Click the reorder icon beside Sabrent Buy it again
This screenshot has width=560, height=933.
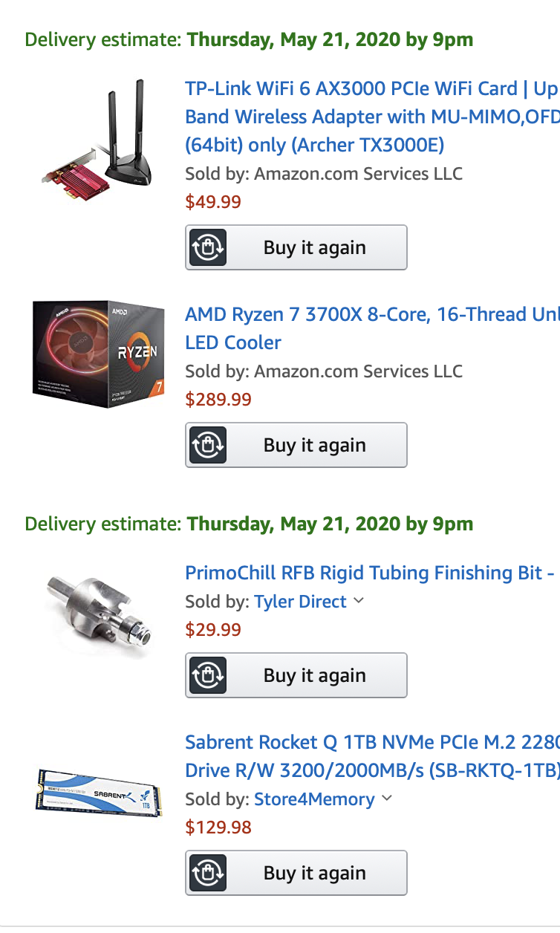click(x=208, y=873)
